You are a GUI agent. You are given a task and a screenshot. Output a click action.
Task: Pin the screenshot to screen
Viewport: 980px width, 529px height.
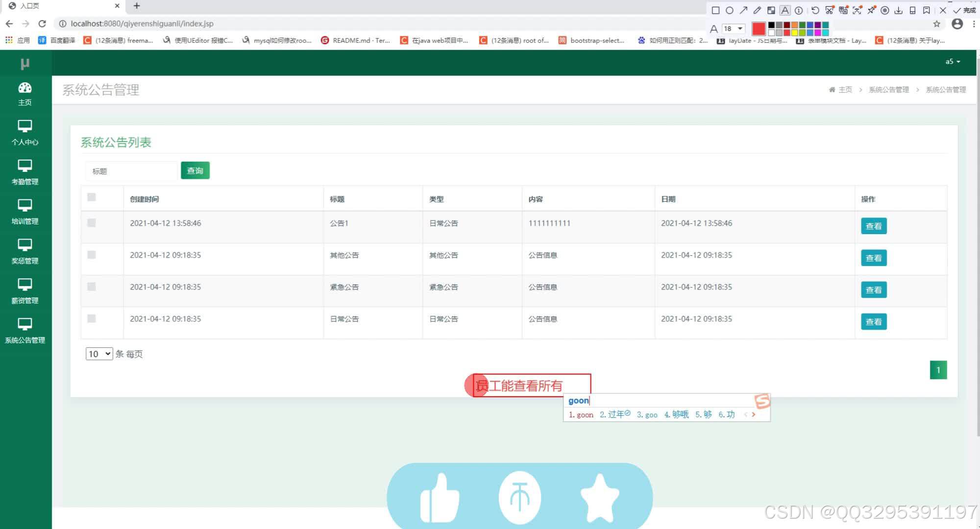tap(871, 10)
